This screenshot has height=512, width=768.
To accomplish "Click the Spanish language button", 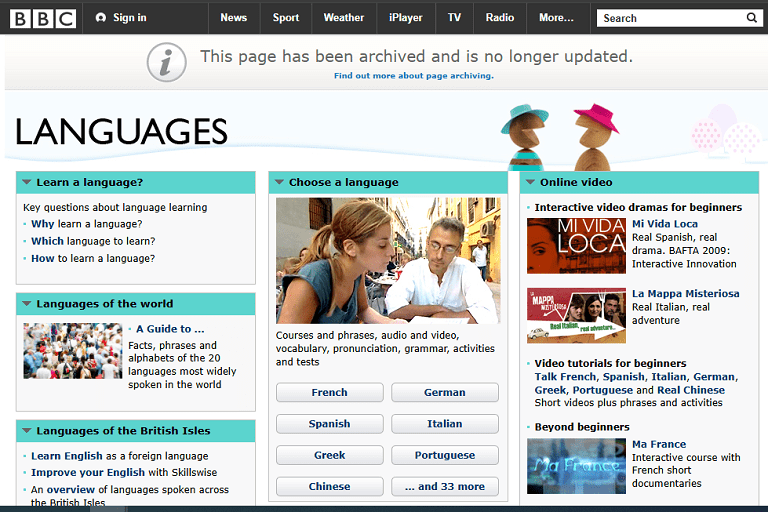I will [330, 424].
